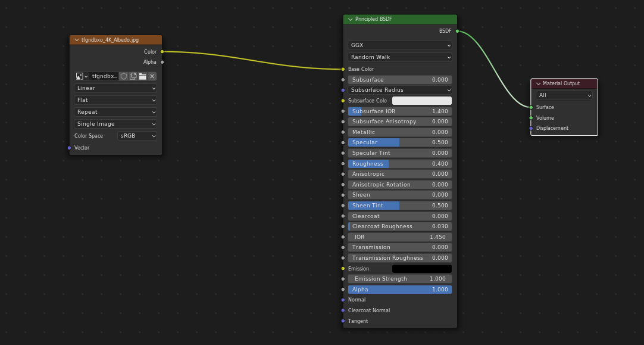644x345 pixels.
Task: Open the image datablock browser icon
Action: pos(82,76)
